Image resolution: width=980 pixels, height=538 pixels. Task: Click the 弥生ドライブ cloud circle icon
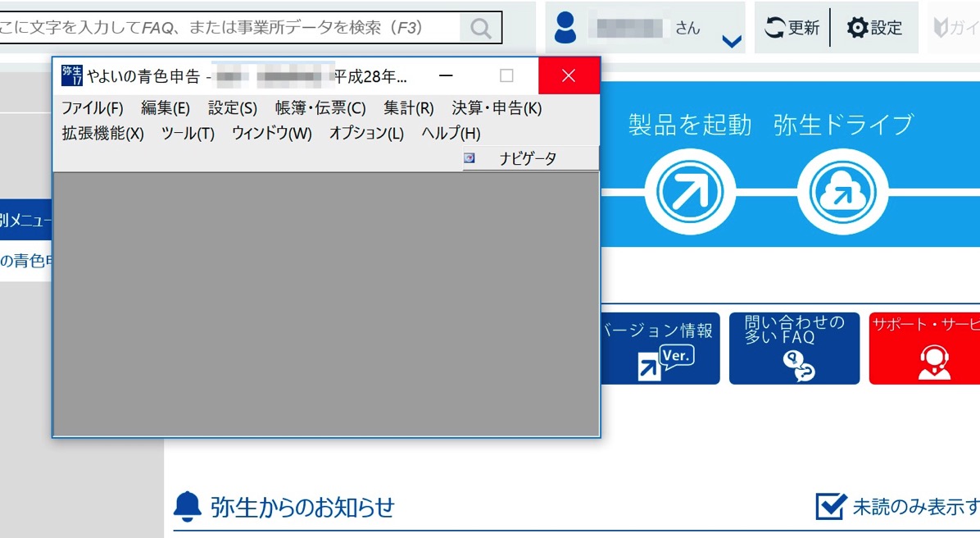(842, 192)
